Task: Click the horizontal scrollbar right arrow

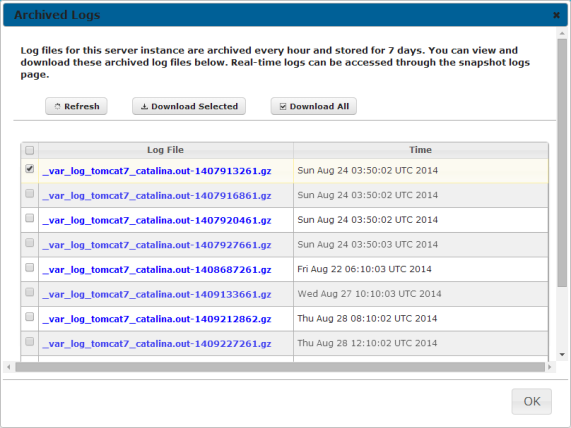Action: 550,367
